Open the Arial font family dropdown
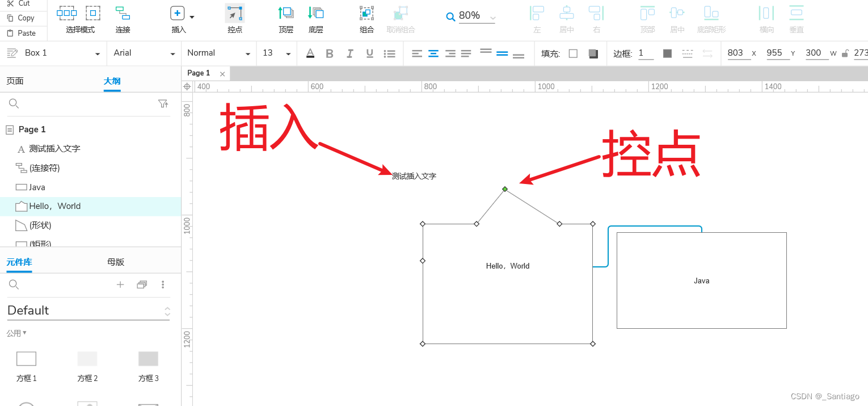Screen dimensions: 868x406 [x=173, y=53]
